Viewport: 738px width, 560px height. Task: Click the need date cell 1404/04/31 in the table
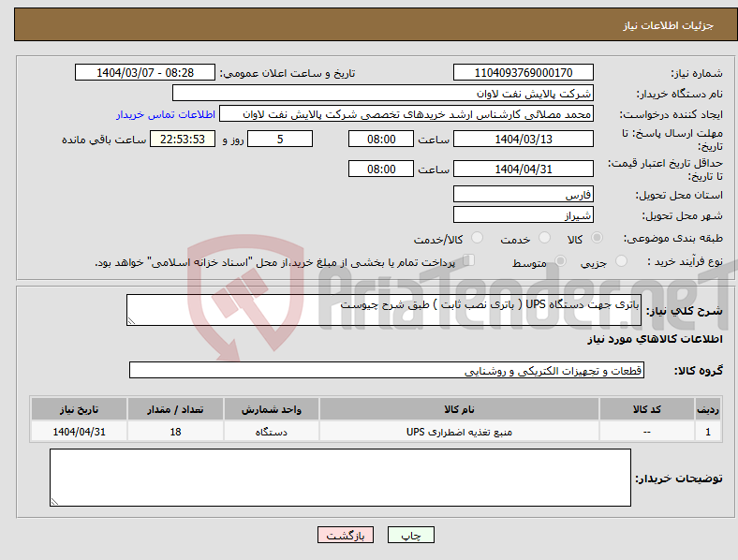click(79, 432)
